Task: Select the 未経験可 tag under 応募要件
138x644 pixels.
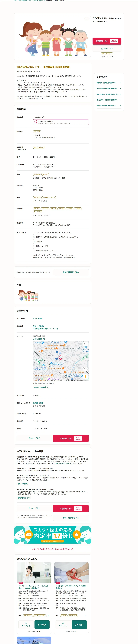Action: tap(37, 209)
